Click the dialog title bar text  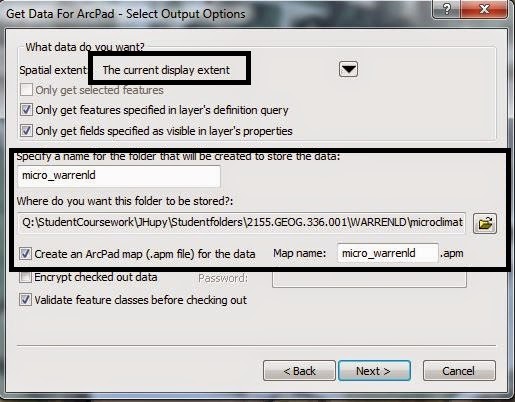pyautogui.click(x=126, y=14)
